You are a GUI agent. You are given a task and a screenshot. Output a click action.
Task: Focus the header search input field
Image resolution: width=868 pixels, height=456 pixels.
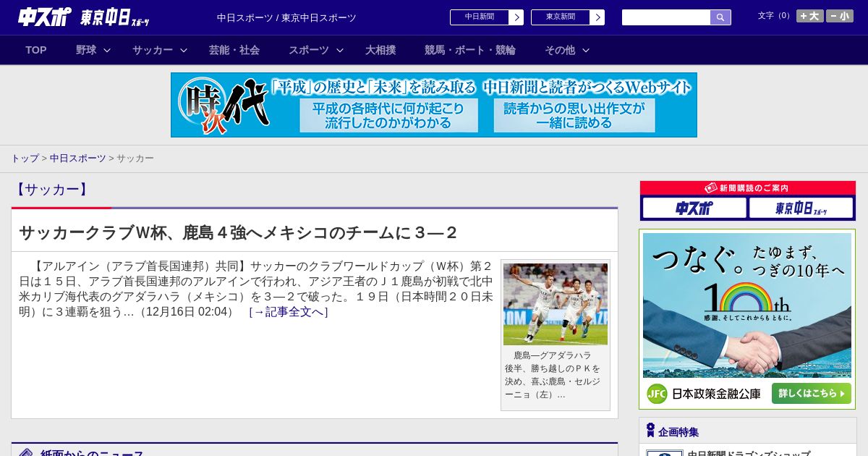pyautogui.click(x=666, y=17)
